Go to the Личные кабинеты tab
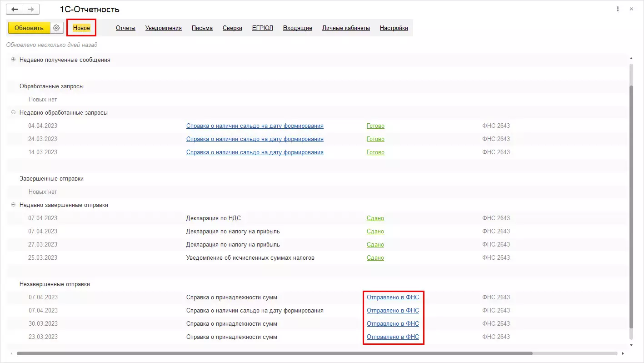 [346, 28]
